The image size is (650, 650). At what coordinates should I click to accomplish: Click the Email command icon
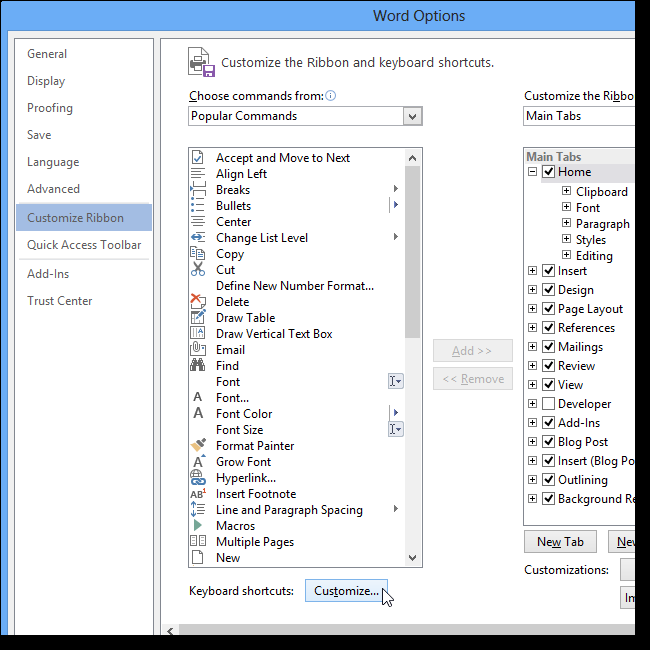click(x=198, y=350)
